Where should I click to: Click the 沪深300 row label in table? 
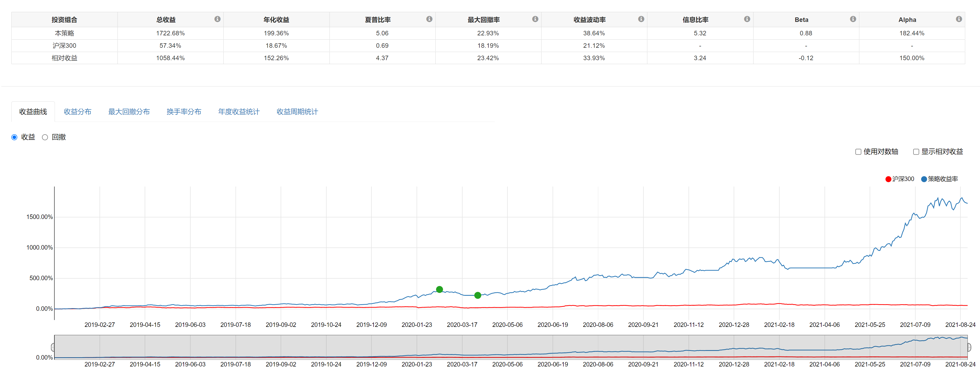(64, 46)
